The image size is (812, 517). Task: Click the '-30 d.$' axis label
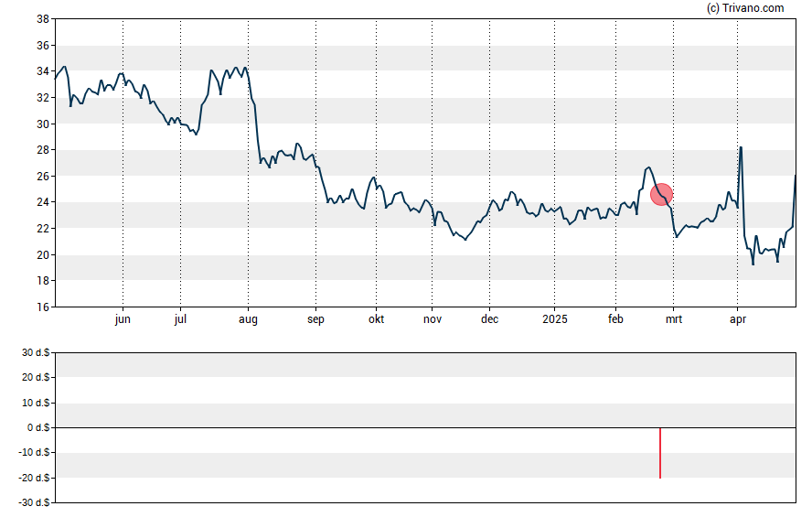point(34,502)
